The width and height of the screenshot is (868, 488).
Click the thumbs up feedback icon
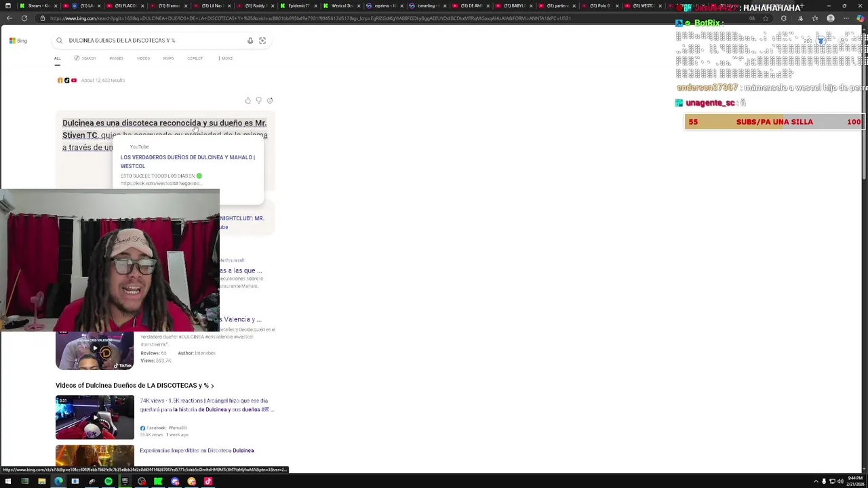(248, 100)
